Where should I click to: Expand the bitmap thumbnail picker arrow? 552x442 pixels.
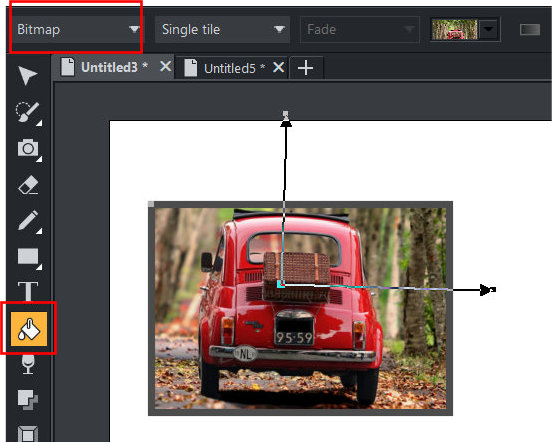tap(489, 29)
